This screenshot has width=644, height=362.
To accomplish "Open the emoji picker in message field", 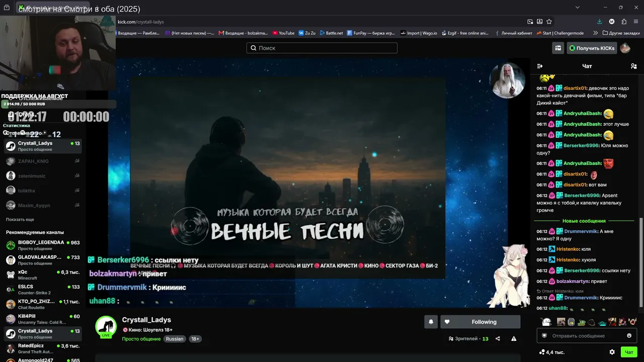I will pos(629,336).
